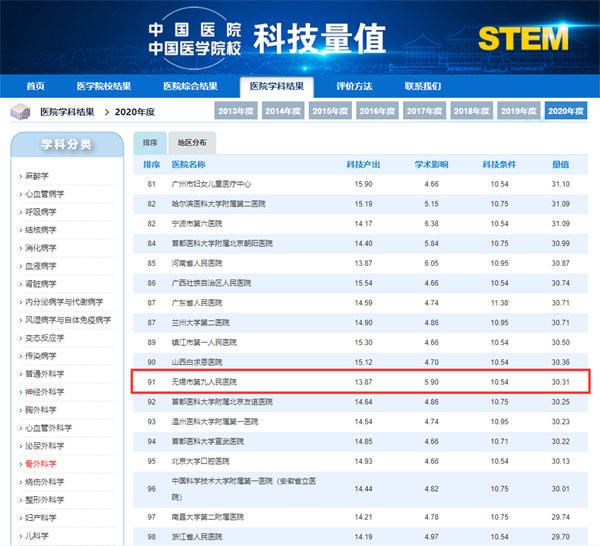The height and width of the screenshot is (546, 600).
Task: Select 肾脏病学 in subject list
Action: click(41, 284)
